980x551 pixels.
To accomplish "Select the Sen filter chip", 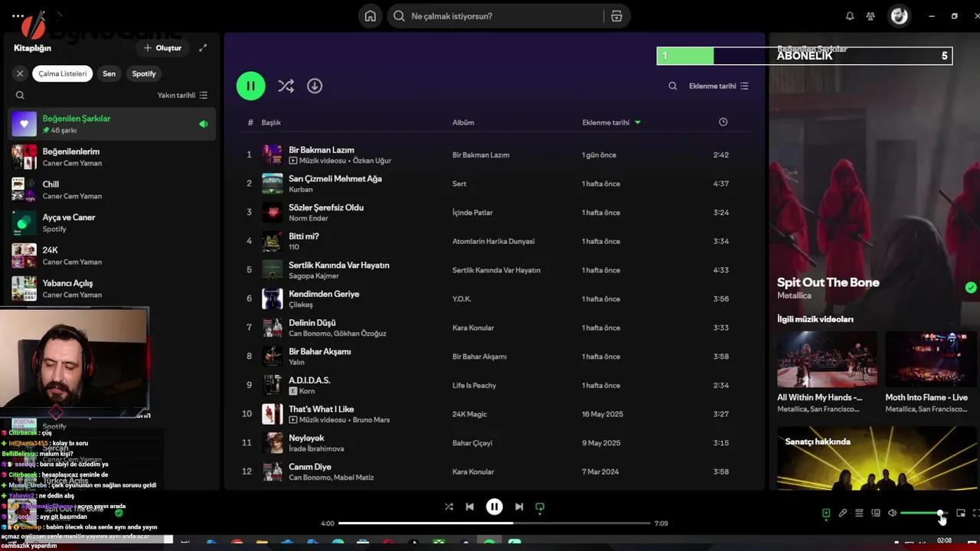I will point(109,73).
